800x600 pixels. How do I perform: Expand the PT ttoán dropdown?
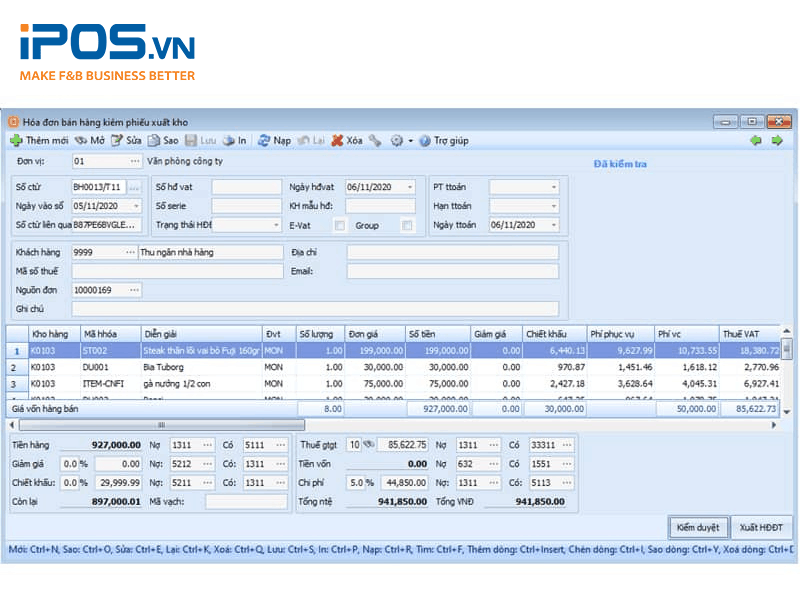click(x=554, y=187)
